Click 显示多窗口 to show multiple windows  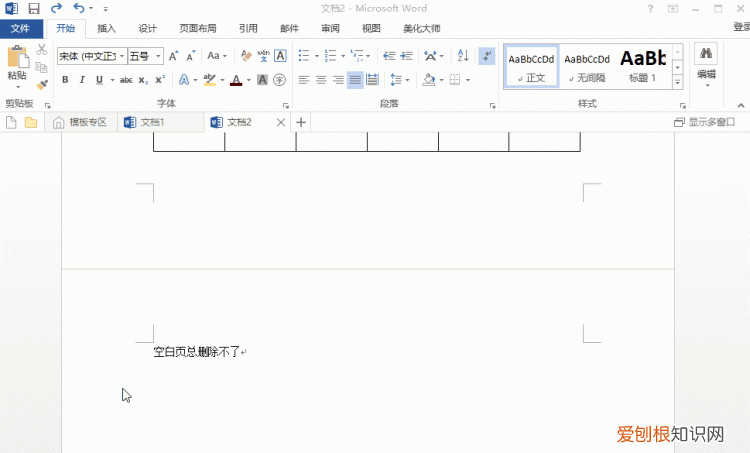click(x=705, y=122)
